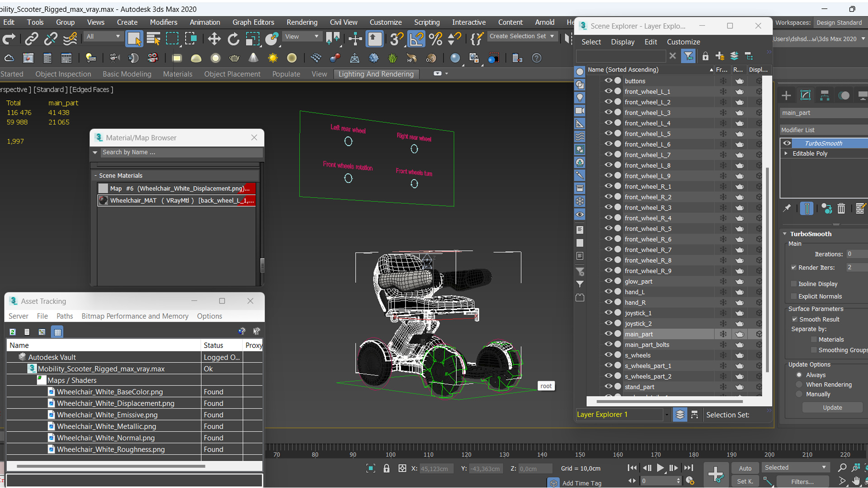Open the Layer Explorer 1 dropdown
This screenshot has width=868, height=488.
666,414
